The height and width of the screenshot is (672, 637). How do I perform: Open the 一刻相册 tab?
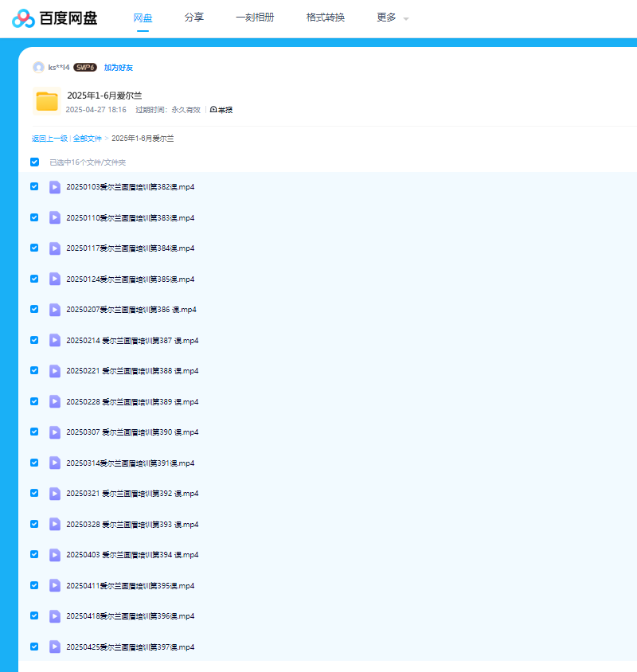[x=255, y=18]
